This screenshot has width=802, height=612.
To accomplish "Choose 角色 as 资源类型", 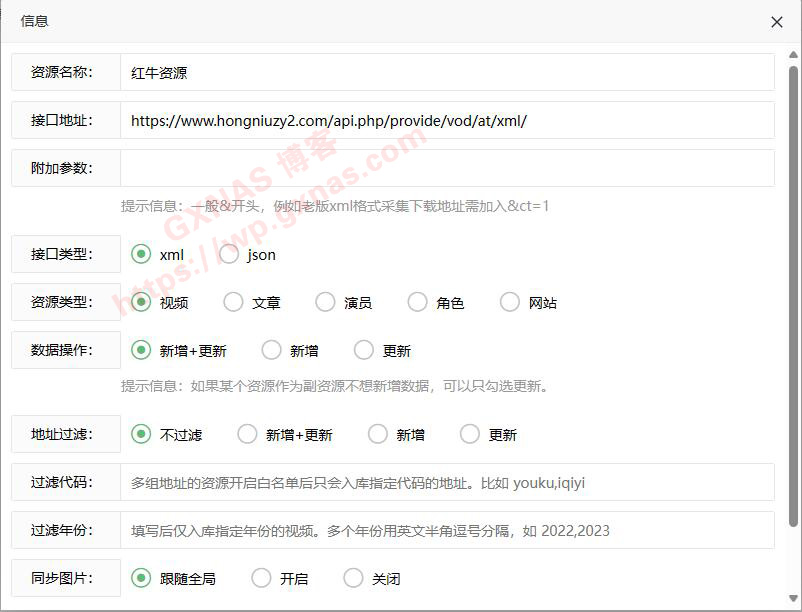I will [x=418, y=302].
